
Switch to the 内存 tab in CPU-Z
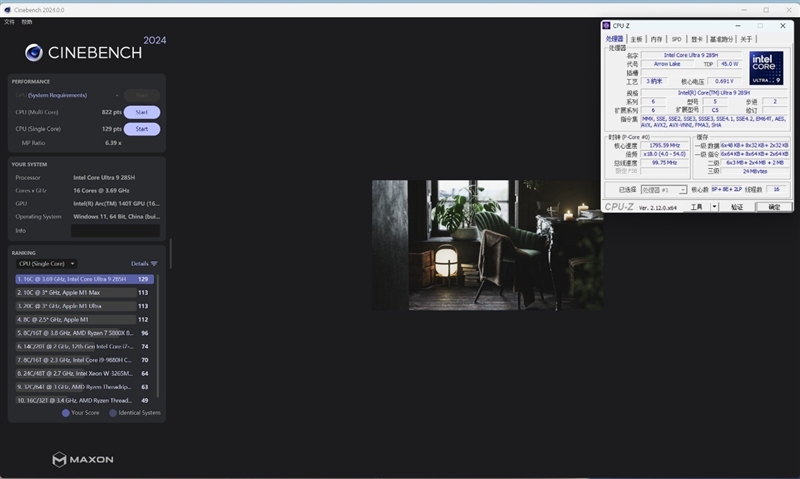(656, 39)
